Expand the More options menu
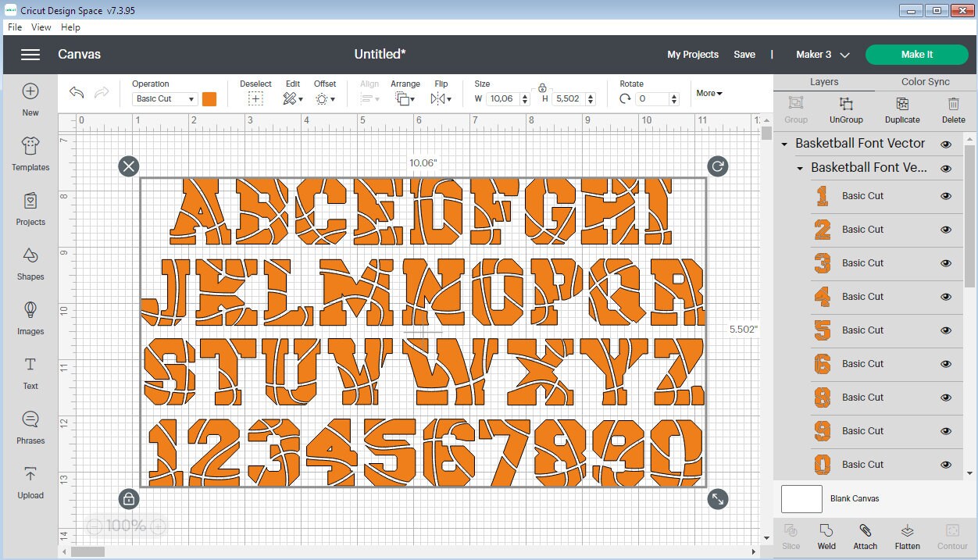Screen dimensions: 978x560 (708, 93)
